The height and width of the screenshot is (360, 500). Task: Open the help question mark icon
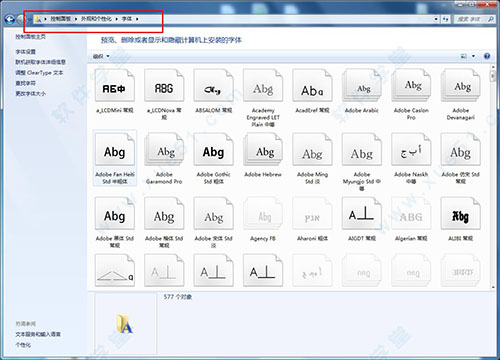(487, 56)
